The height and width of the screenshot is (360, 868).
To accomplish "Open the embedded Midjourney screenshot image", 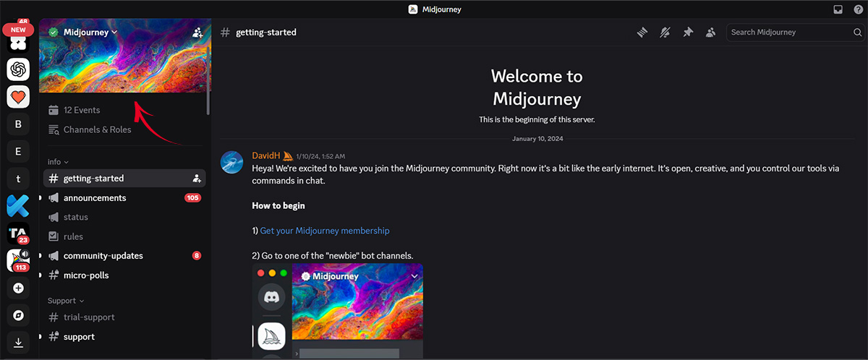I will 338,312.
